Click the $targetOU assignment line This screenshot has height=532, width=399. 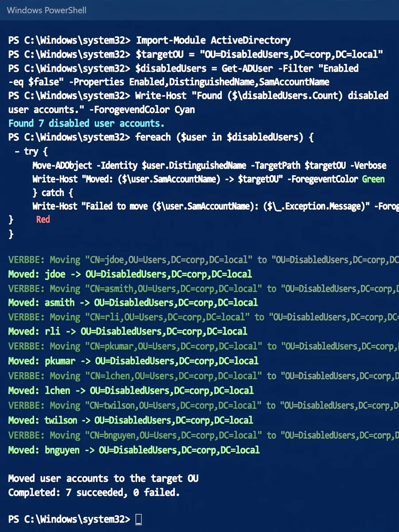pos(196,55)
